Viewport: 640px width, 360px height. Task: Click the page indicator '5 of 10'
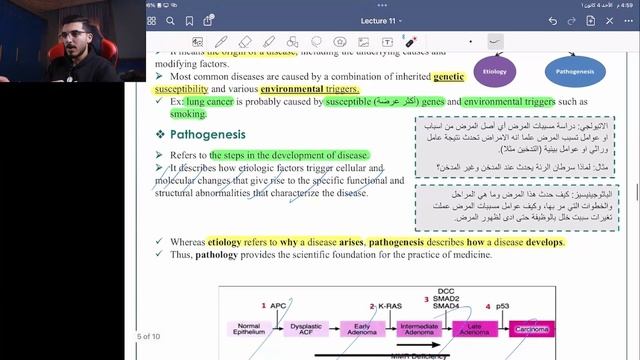[x=148, y=336]
